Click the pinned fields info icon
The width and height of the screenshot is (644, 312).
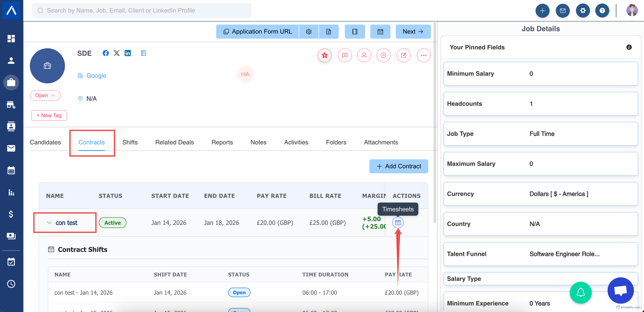tap(629, 47)
